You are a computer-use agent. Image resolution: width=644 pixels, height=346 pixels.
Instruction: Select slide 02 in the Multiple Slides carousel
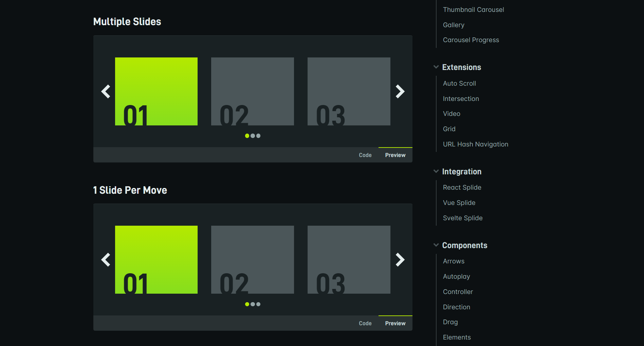point(252,91)
